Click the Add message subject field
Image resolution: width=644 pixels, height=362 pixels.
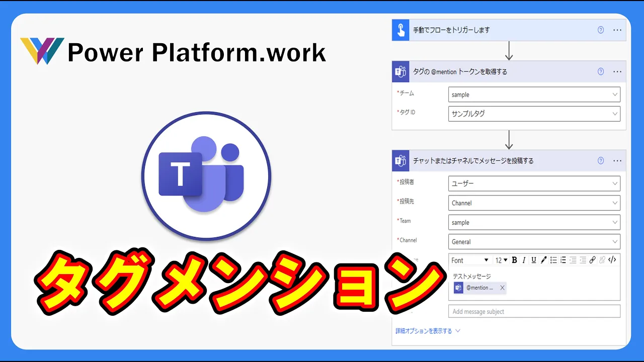534,311
